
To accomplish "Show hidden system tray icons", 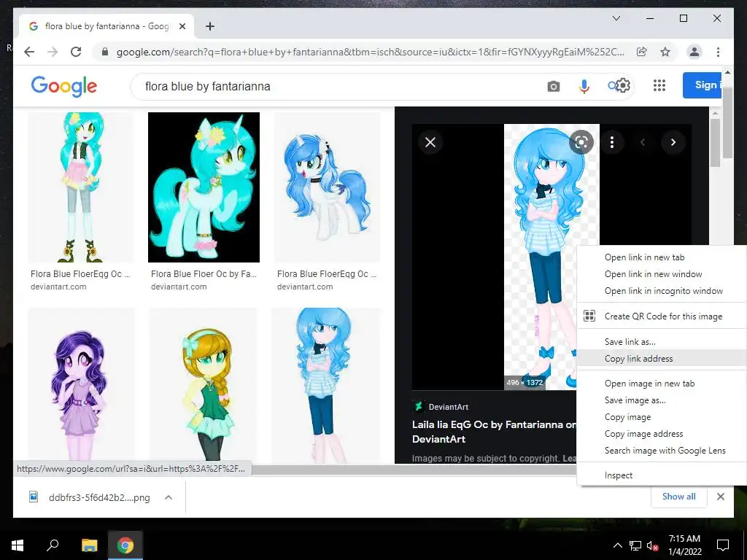I will (x=617, y=545).
